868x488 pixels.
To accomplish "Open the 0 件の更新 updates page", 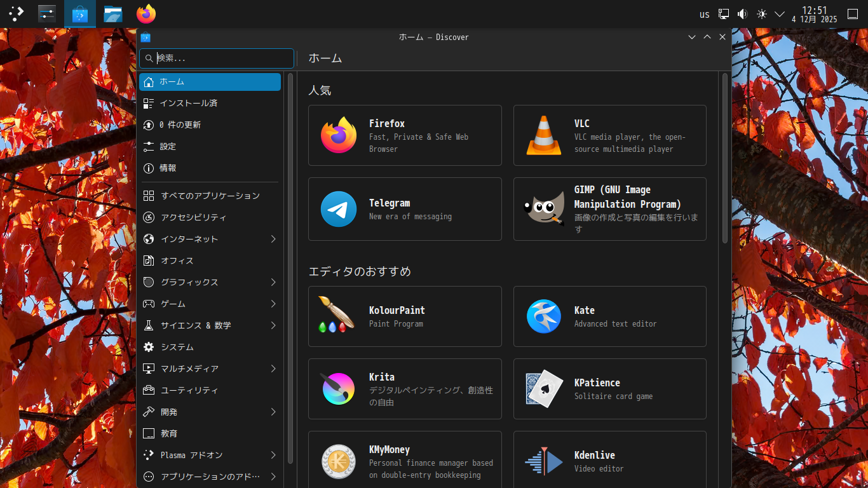I will click(x=210, y=125).
